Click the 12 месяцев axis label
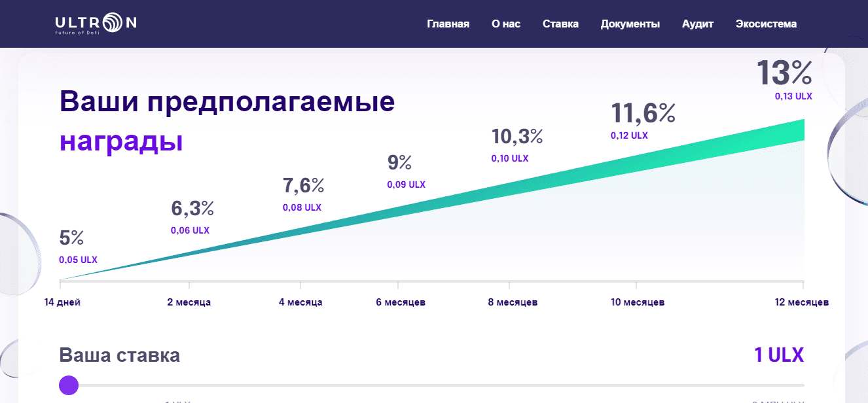This screenshot has width=868, height=403. click(802, 302)
